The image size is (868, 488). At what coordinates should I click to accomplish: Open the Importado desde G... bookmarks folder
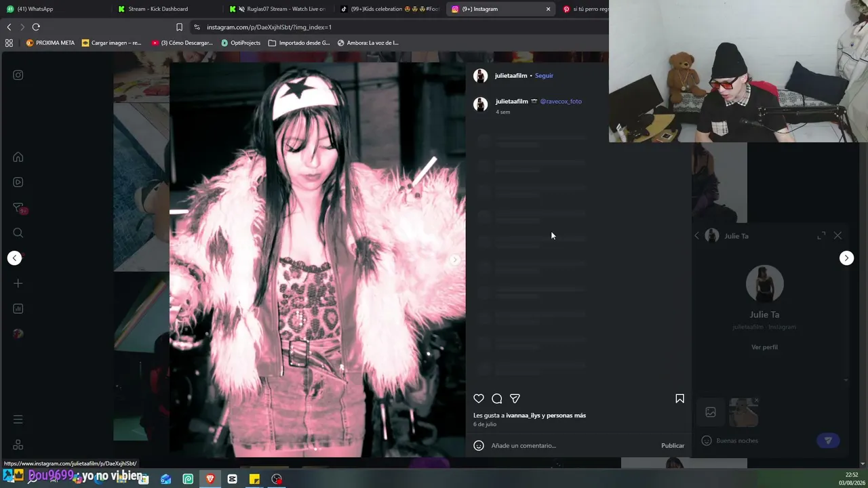299,43
